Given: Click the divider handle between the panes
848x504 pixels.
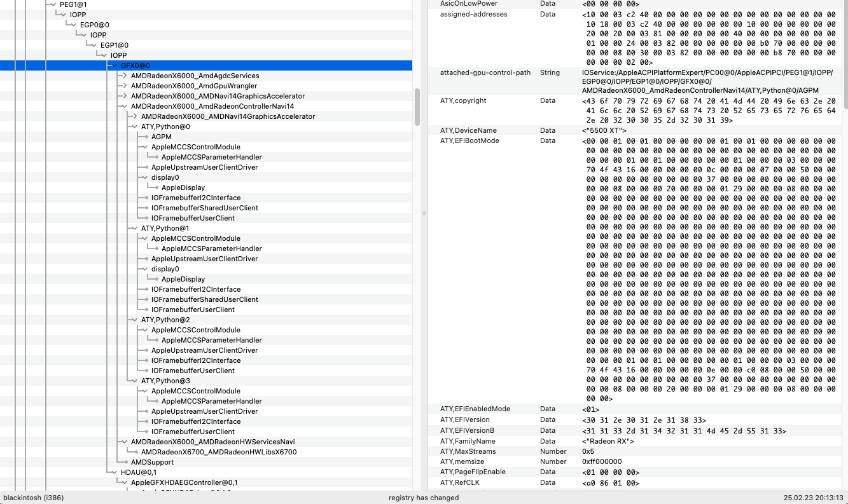Looking at the screenshot, I should point(424,213).
